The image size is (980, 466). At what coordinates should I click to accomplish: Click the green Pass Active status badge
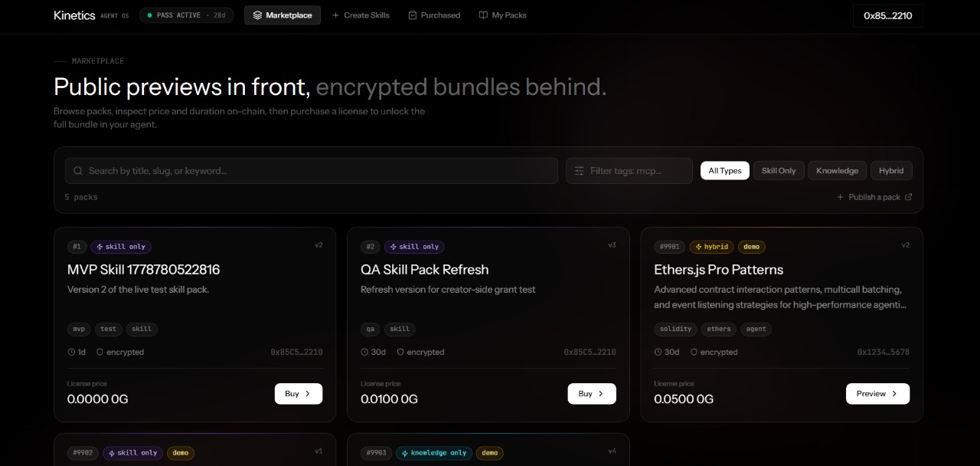point(187,15)
